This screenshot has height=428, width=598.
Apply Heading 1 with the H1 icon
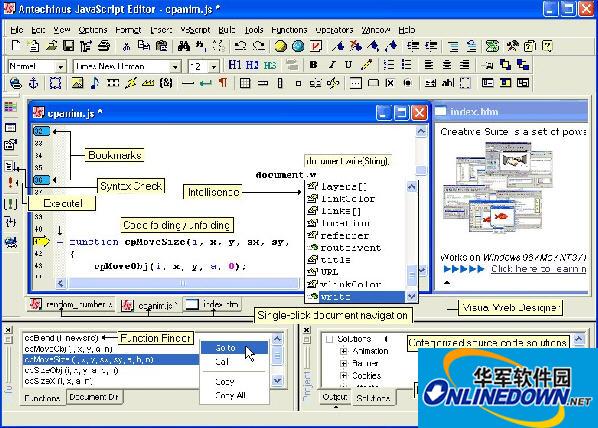coord(235,65)
